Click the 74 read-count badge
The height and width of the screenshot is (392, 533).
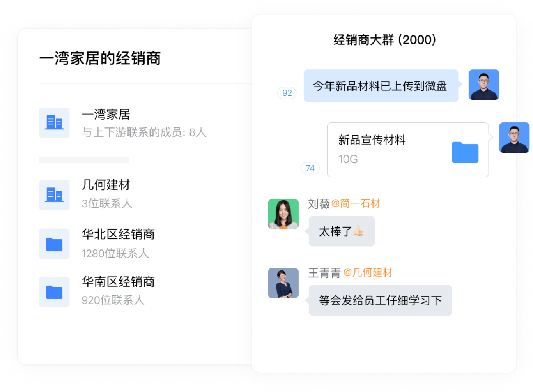310,168
